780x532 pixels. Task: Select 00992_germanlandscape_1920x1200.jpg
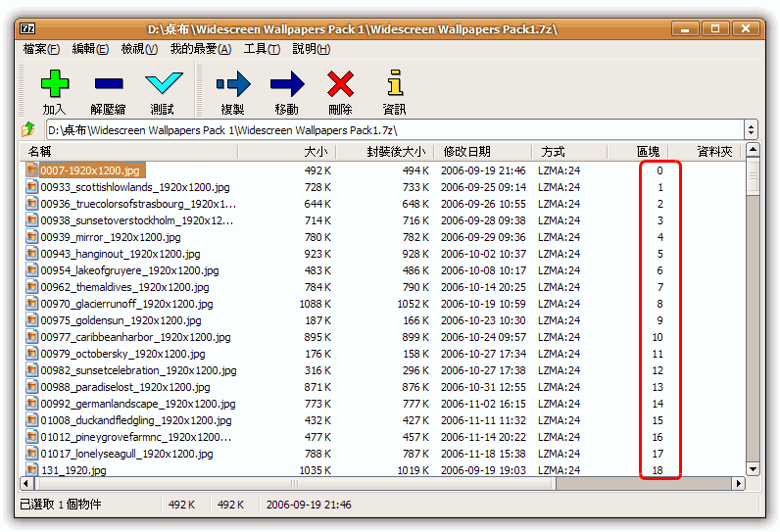[138, 404]
